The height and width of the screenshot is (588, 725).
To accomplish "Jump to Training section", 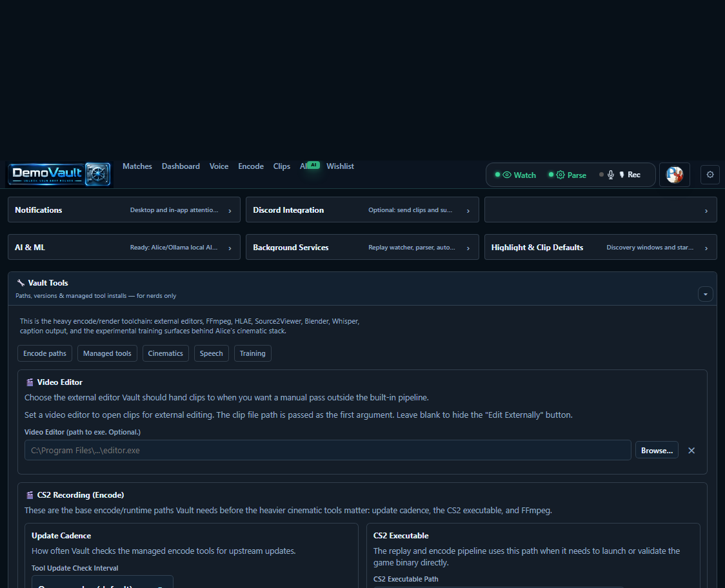I will coord(252,353).
